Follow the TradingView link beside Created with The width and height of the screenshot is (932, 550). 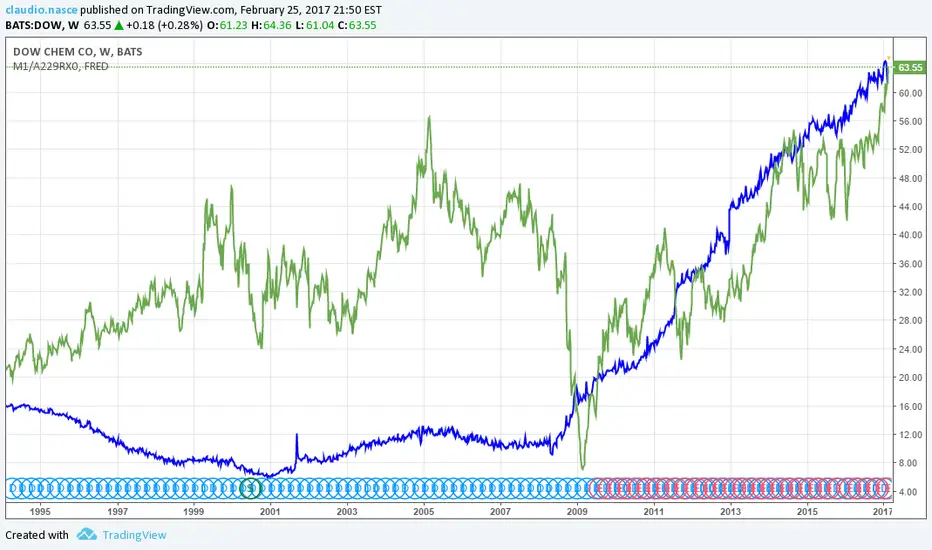click(134, 535)
